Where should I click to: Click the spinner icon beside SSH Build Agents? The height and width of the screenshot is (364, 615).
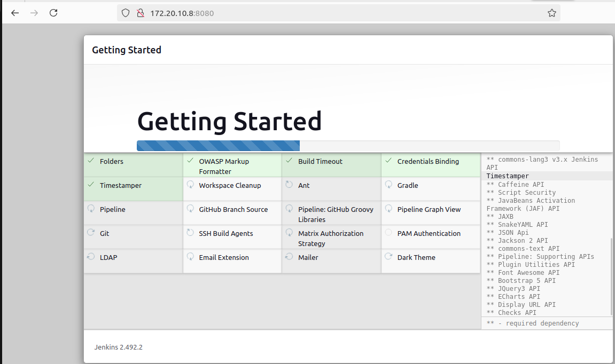click(x=190, y=232)
